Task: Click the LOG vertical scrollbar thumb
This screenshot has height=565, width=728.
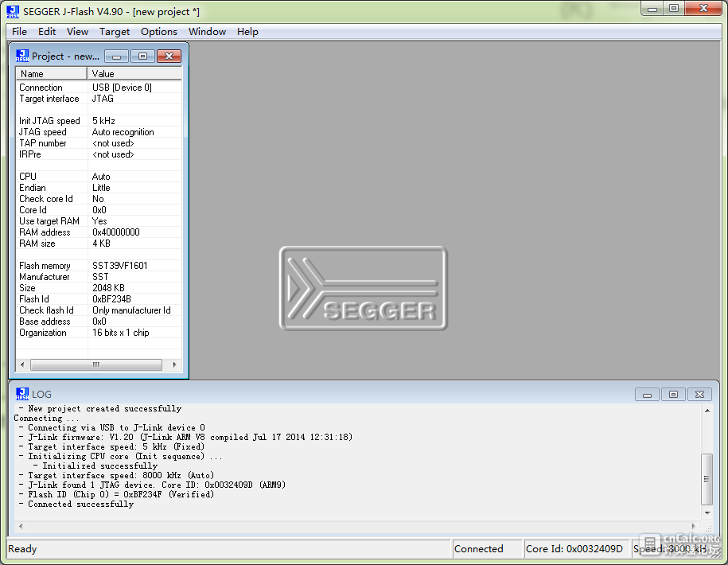Action: click(707, 479)
